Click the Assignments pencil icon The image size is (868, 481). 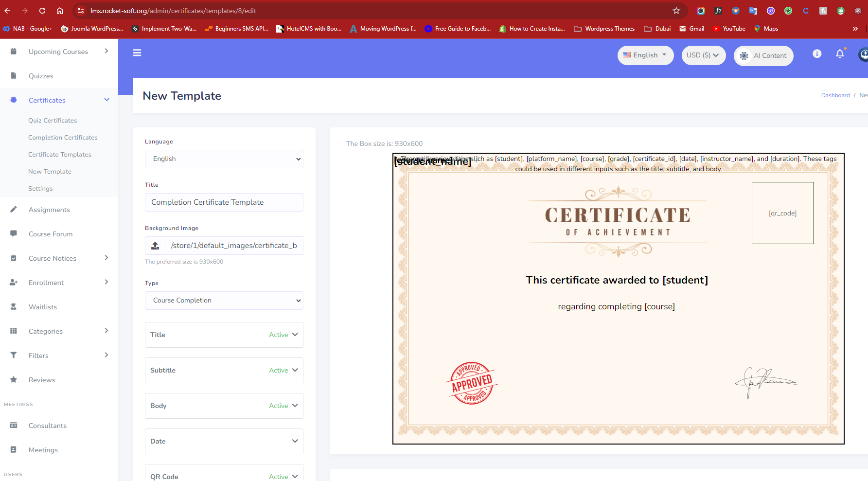tap(14, 209)
